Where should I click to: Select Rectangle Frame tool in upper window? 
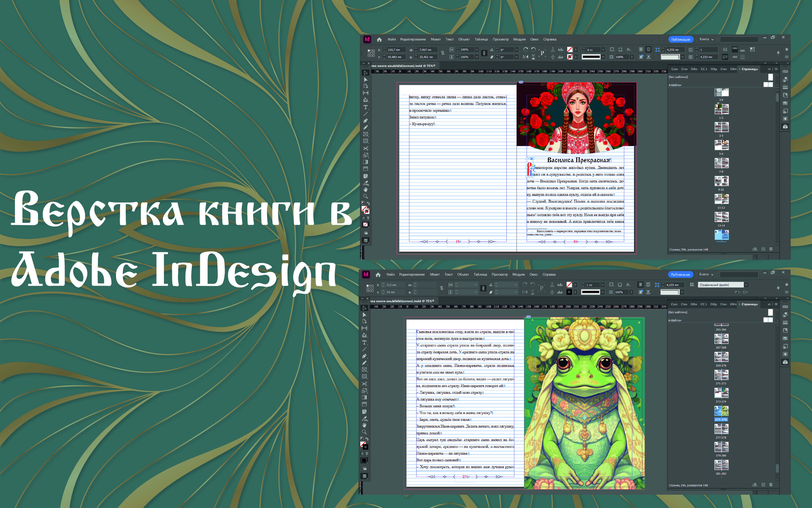coord(366,134)
